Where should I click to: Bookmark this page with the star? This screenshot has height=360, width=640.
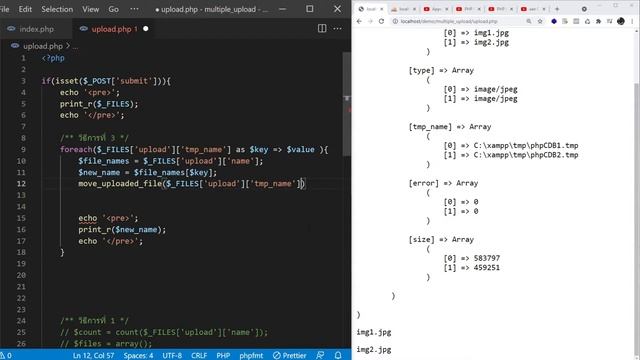[540, 21]
